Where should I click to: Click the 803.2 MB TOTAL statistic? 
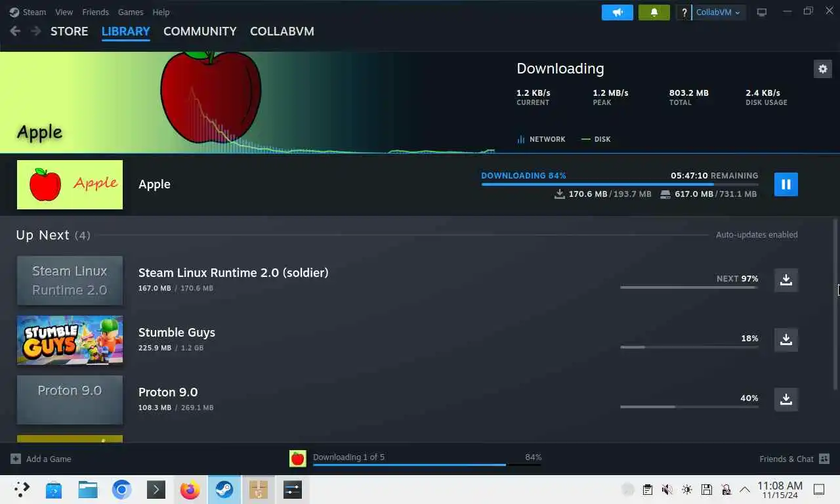click(x=688, y=97)
